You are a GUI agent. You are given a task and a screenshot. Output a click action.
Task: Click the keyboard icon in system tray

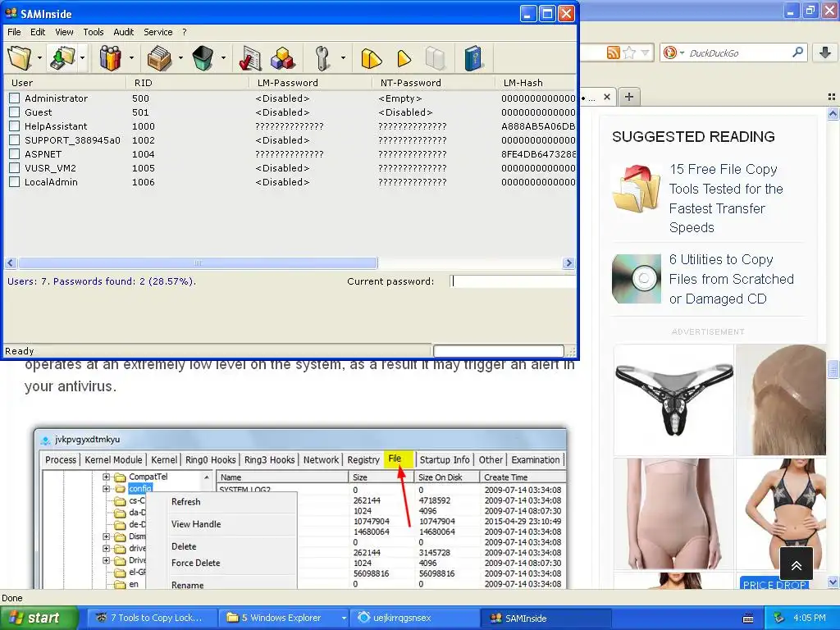pyautogui.click(x=748, y=619)
